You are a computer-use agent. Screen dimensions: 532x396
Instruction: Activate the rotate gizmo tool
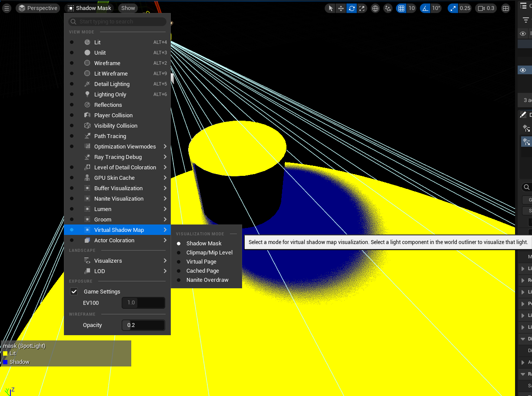tap(352, 8)
